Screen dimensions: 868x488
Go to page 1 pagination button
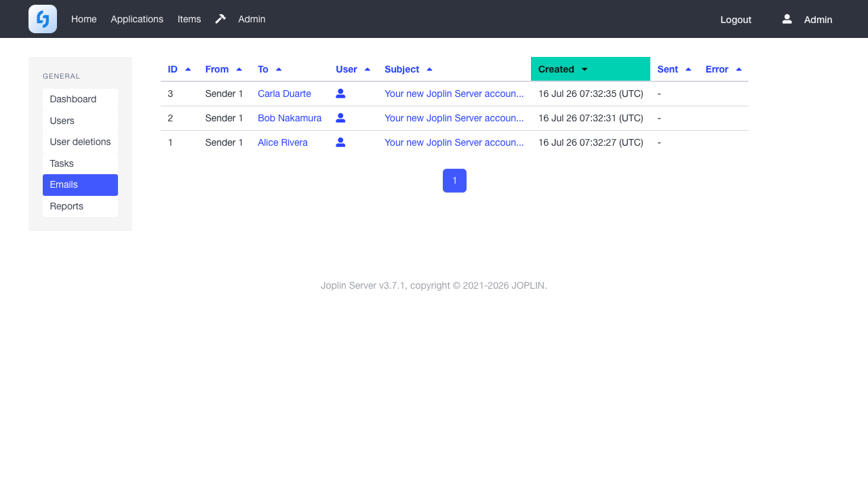tap(454, 180)
